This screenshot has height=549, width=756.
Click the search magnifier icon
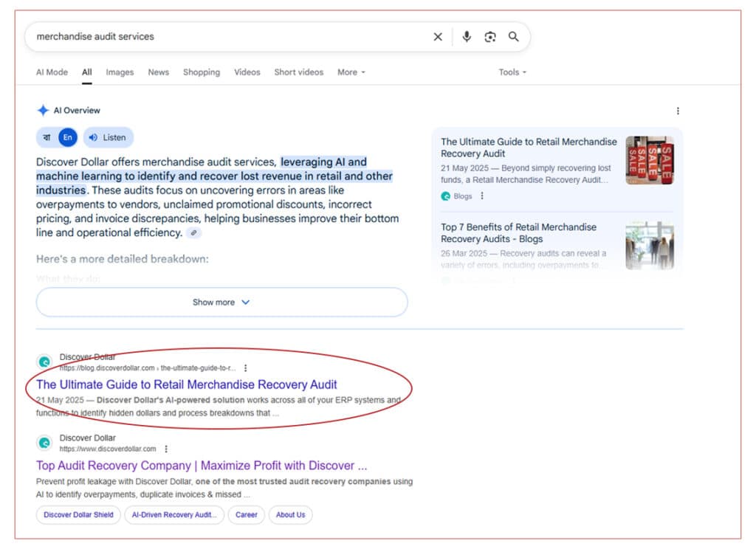pyautogui.click(x=514, y=37)
